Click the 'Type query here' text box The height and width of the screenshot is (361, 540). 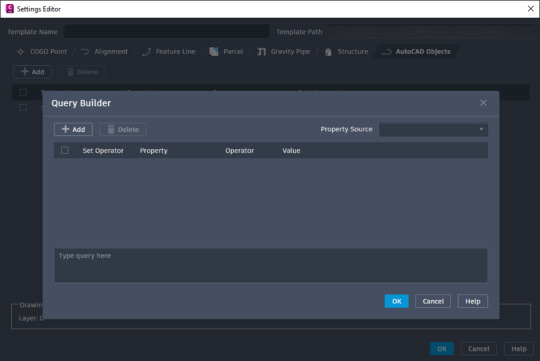coord(271,265)
